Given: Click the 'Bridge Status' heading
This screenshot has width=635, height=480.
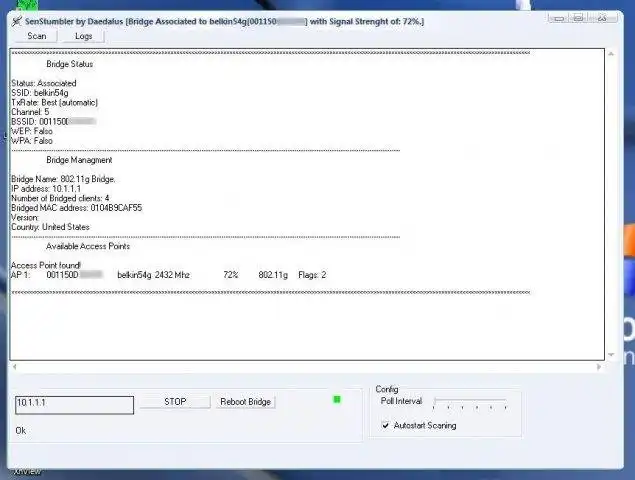Looking at the screenshot, I should coord(69,64).
